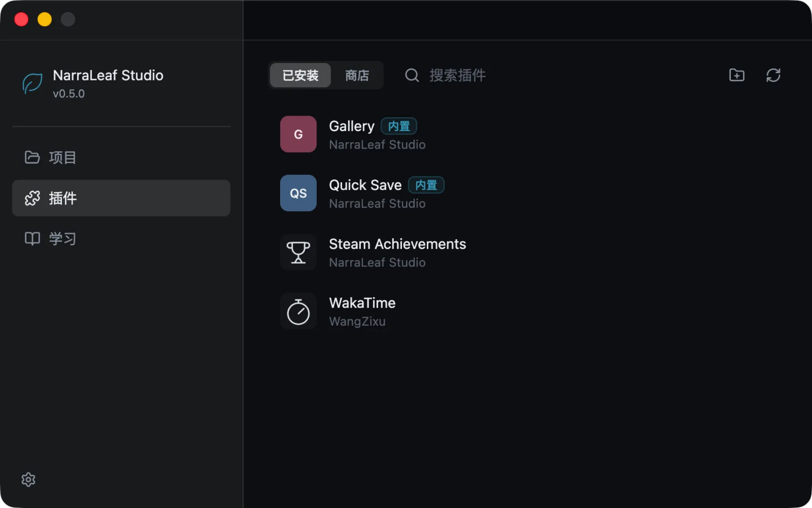Viewport: 812px width, 508px height.
Task: Click NarraLeaf Studio author under Steam Achievements
Action: click(377, 262)
